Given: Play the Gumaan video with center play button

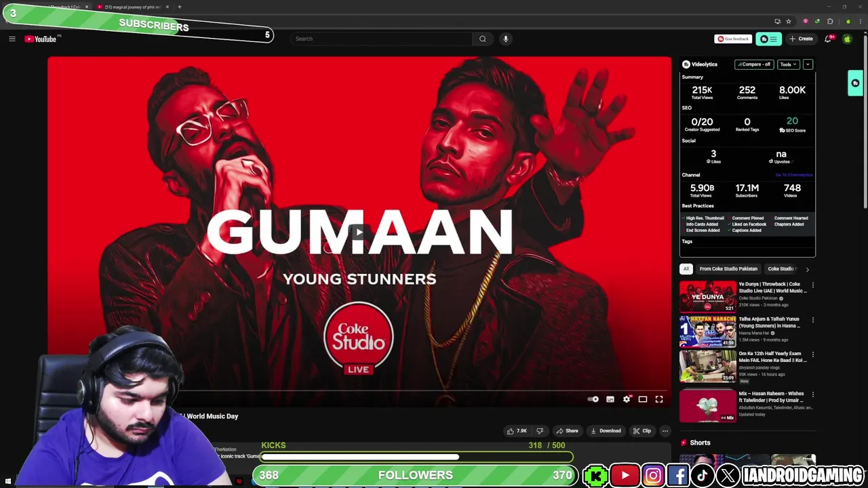Looking at the screenshot, I should click(x=359, y=232).
